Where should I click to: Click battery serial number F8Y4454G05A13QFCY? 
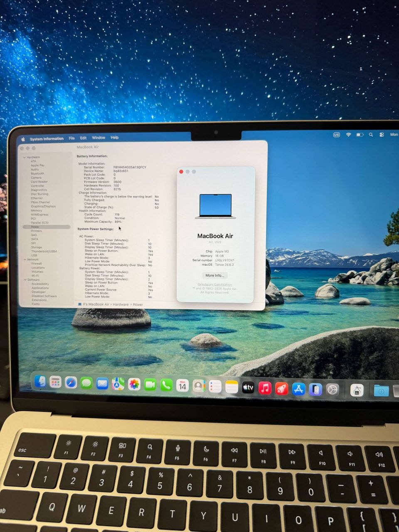tap(130, 167)
